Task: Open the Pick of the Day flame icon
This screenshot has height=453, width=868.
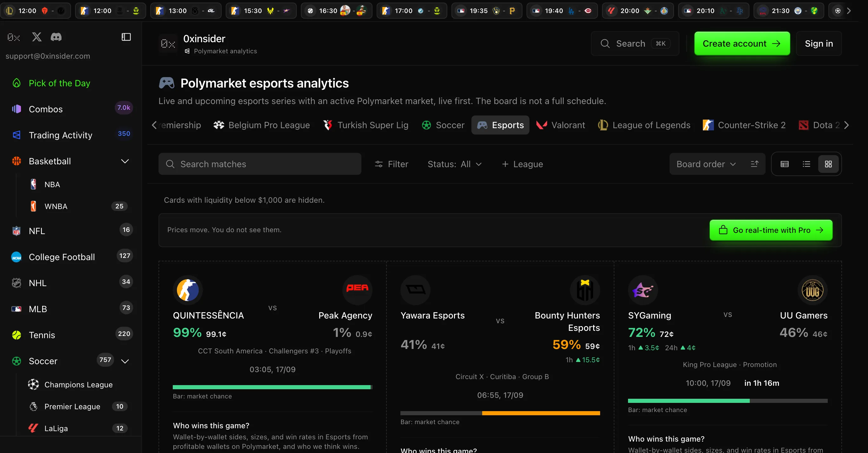Action: pos(16,83)
